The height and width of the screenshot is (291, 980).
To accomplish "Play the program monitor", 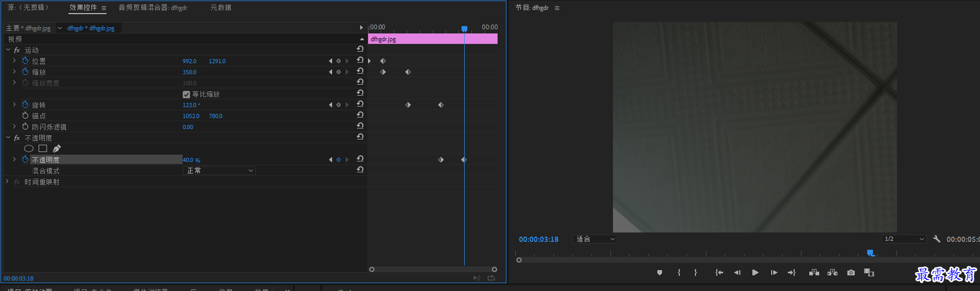I will pyautogui.click(x=755, y=273).
